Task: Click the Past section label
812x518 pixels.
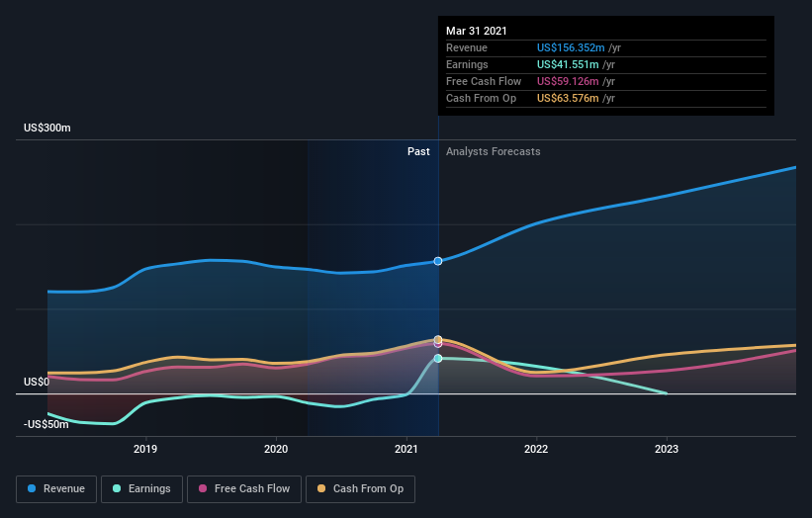Action: [x=418, y=151]
